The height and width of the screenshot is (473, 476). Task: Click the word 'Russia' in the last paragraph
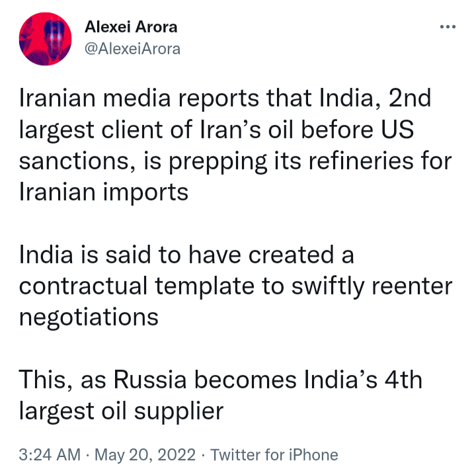[x=150, y=380]
